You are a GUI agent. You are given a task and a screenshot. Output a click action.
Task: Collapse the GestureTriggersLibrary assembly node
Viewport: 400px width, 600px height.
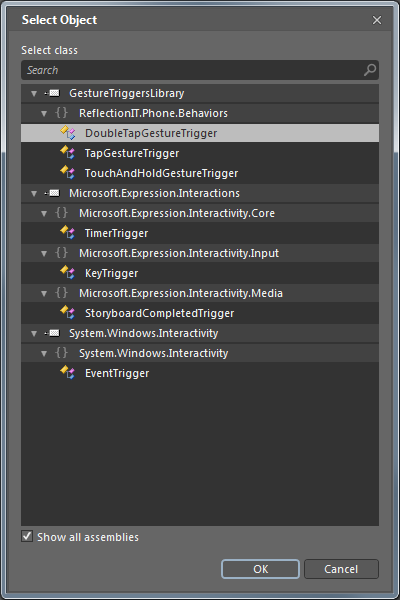[x=34, y=93]
